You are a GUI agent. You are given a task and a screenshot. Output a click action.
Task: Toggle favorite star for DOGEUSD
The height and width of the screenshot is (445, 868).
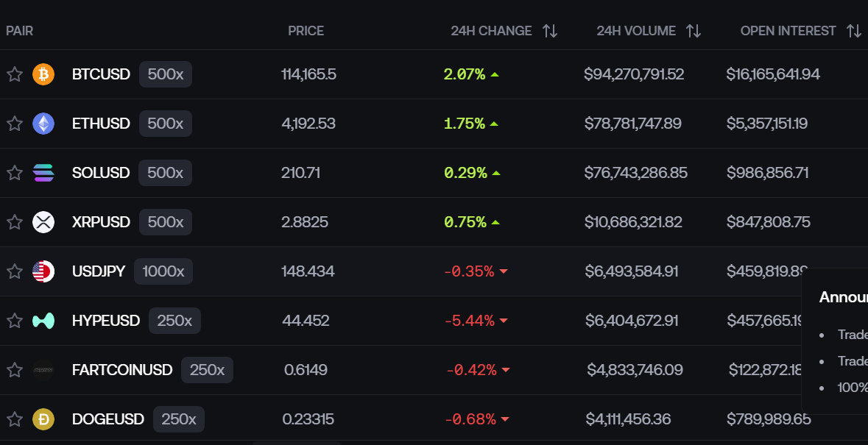coord(15,419)
